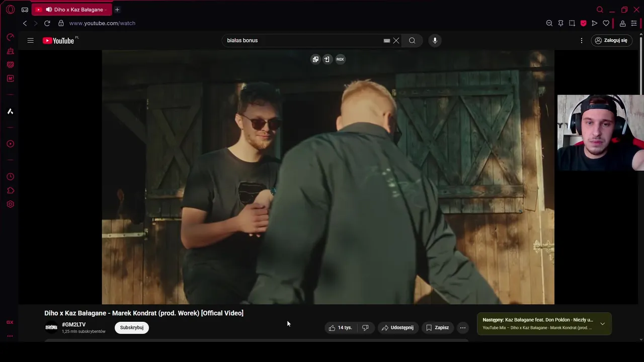Clear the search query with X
Viewport: 644px width, 362px height.
coord(396,41)
